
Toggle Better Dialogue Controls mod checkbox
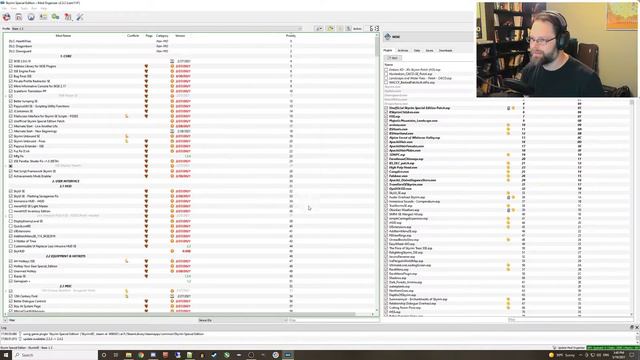coord(11,301)
